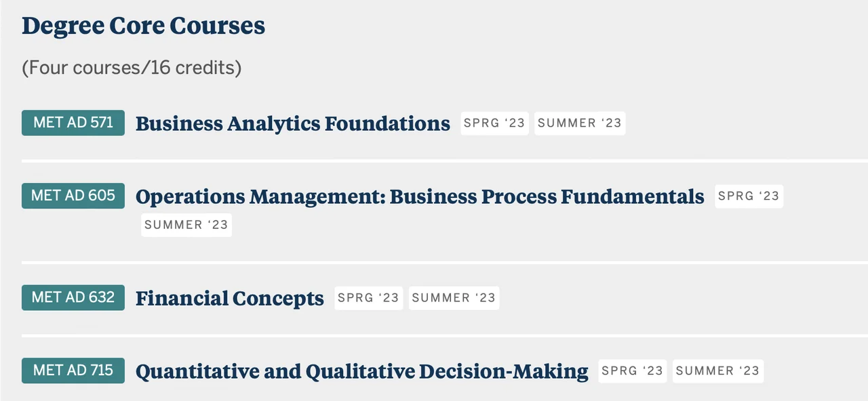Click the MET AD 605 course code badge

tap(73, 196)
